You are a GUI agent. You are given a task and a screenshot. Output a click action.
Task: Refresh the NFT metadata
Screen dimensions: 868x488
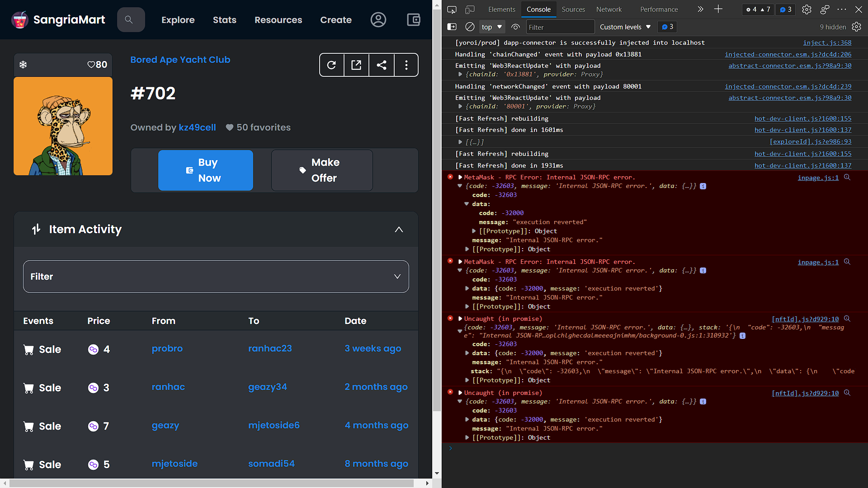click(x=331, y=65)
